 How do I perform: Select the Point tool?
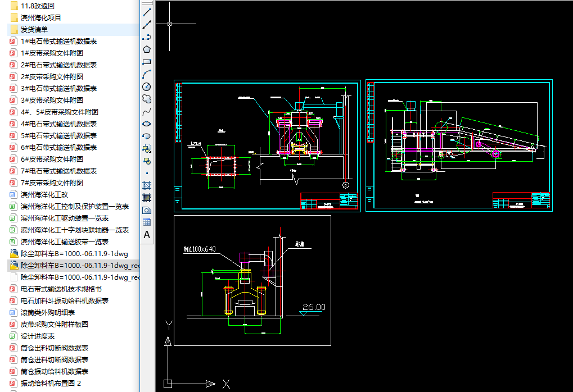[147, 173]
